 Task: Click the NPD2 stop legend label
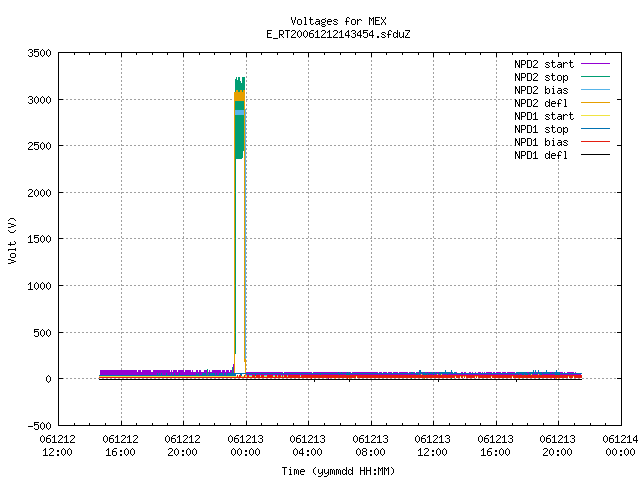click(541, 77)
